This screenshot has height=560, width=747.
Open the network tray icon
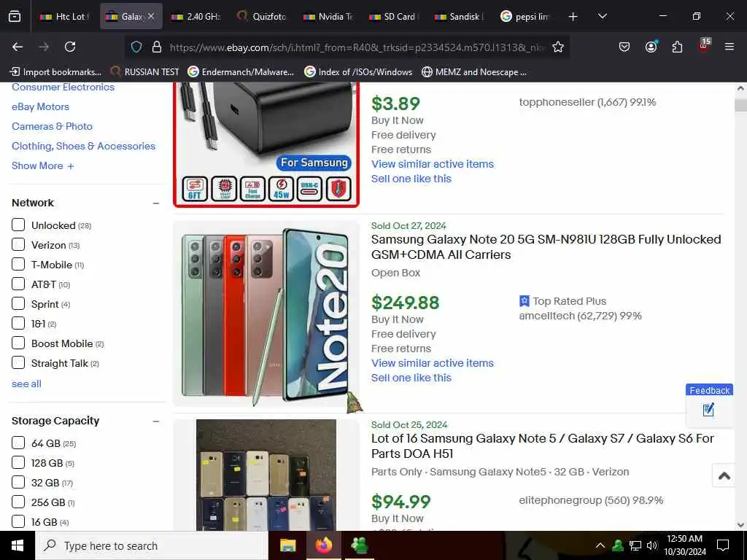(x=635, y=545)
